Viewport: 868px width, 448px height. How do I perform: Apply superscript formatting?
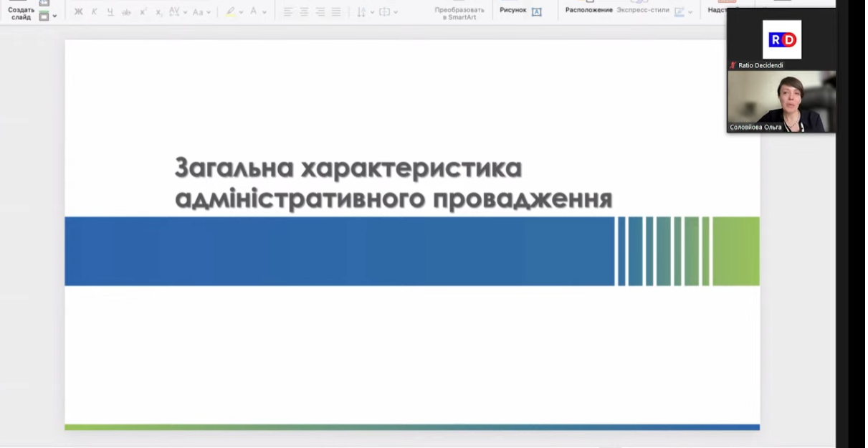click(x=143, y=12)
